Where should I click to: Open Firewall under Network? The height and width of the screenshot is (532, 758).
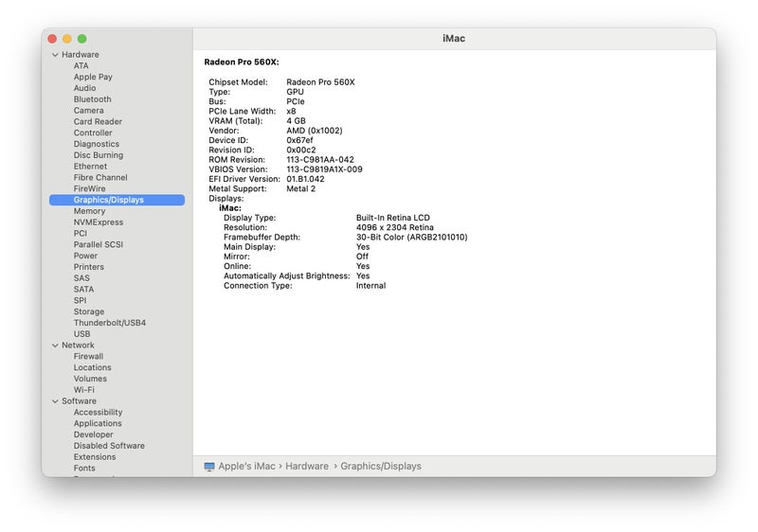88,356
